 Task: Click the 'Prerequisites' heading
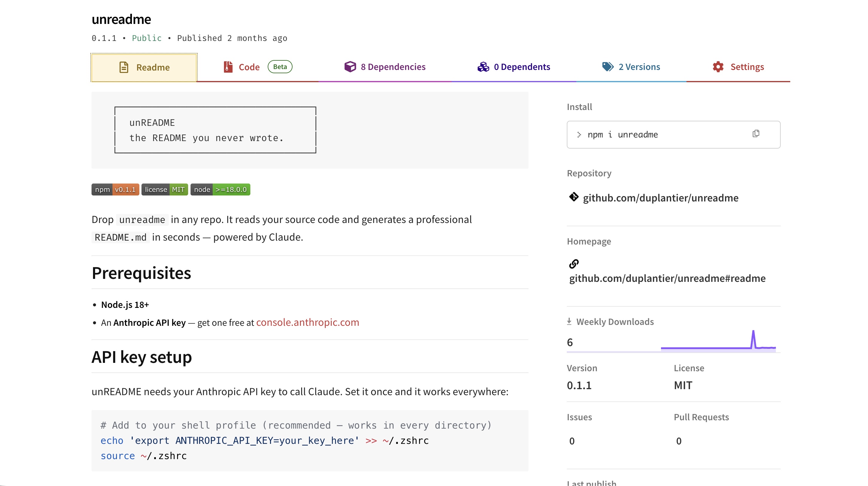coord(141,273)
